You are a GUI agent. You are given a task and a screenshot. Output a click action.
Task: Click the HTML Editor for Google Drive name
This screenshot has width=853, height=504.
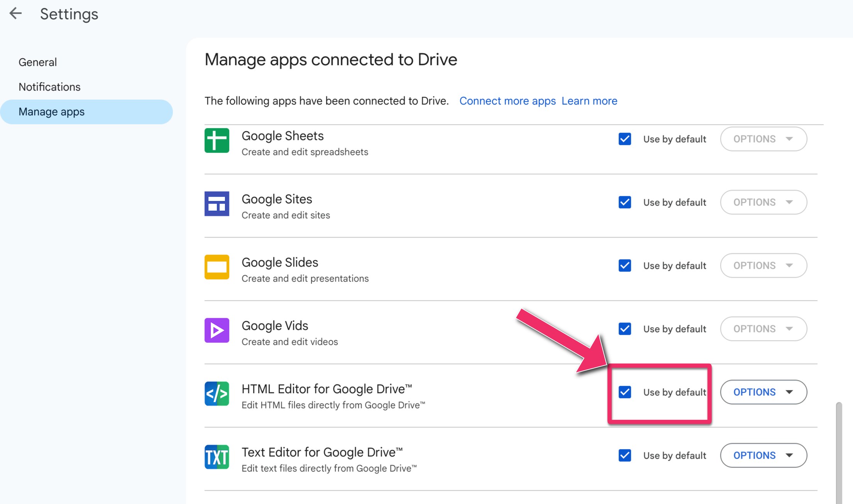(327, 389)
